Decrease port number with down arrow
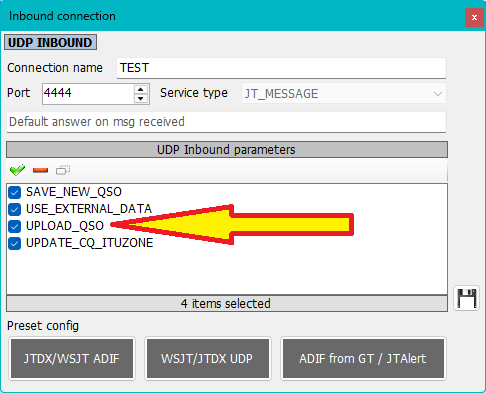486x393 pixels. 141,98
